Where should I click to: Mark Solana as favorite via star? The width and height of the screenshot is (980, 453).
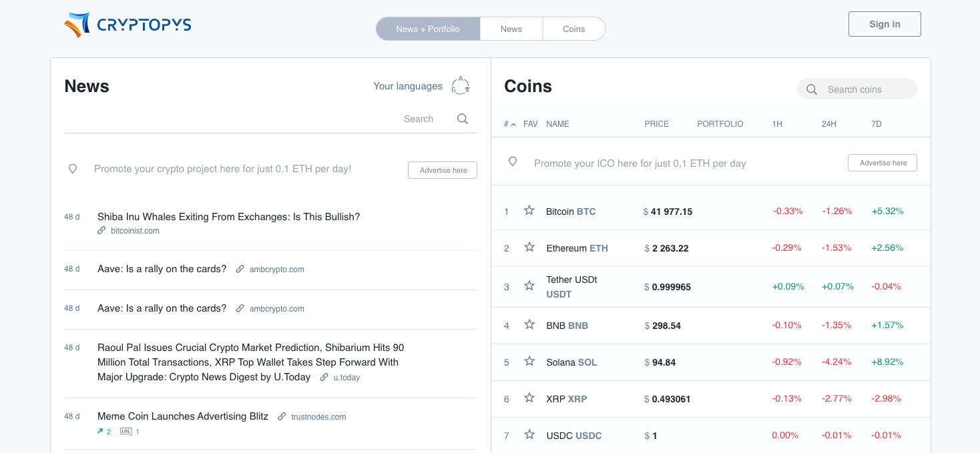[529, 362]
